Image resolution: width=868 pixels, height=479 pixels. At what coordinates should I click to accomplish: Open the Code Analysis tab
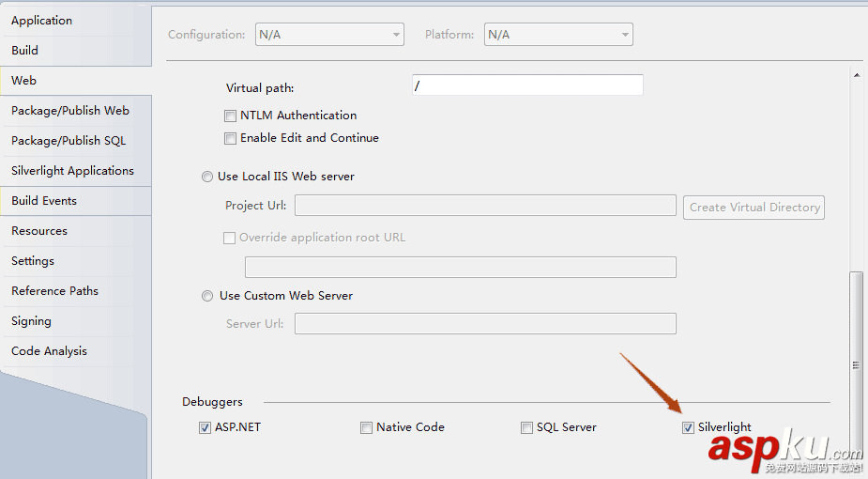49,351
